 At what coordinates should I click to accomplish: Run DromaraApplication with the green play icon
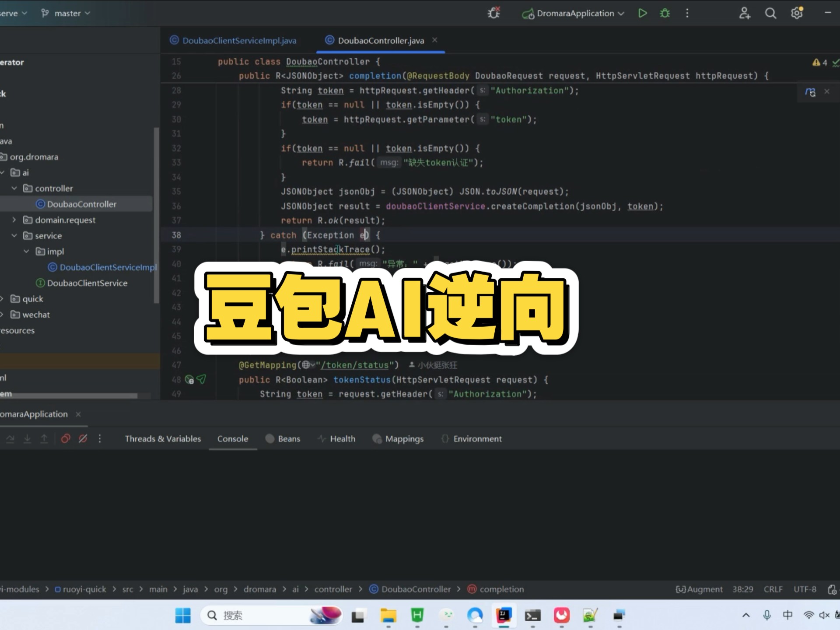click(x=642, y=13)
